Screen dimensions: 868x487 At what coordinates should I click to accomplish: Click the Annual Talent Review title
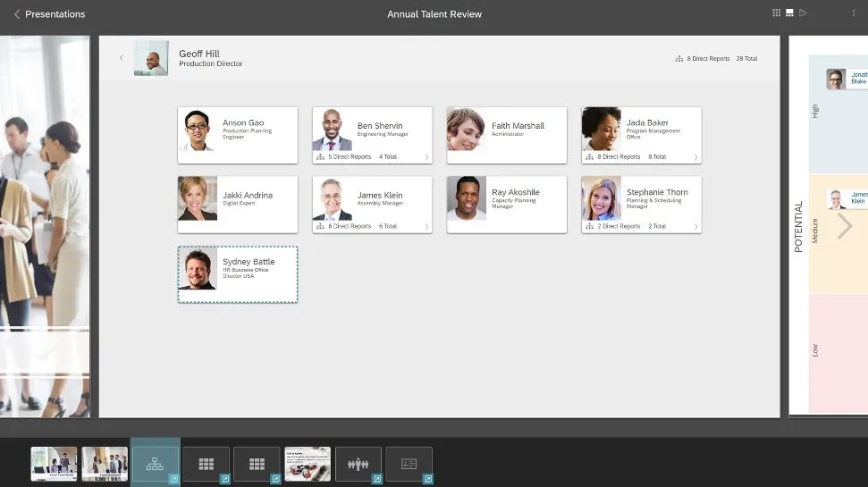[x=434, y=13]
